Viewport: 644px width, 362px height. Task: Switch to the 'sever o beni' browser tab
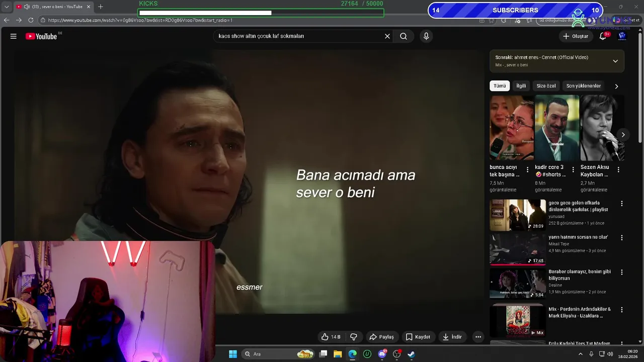pyautogui.click(x=53, y=7)
